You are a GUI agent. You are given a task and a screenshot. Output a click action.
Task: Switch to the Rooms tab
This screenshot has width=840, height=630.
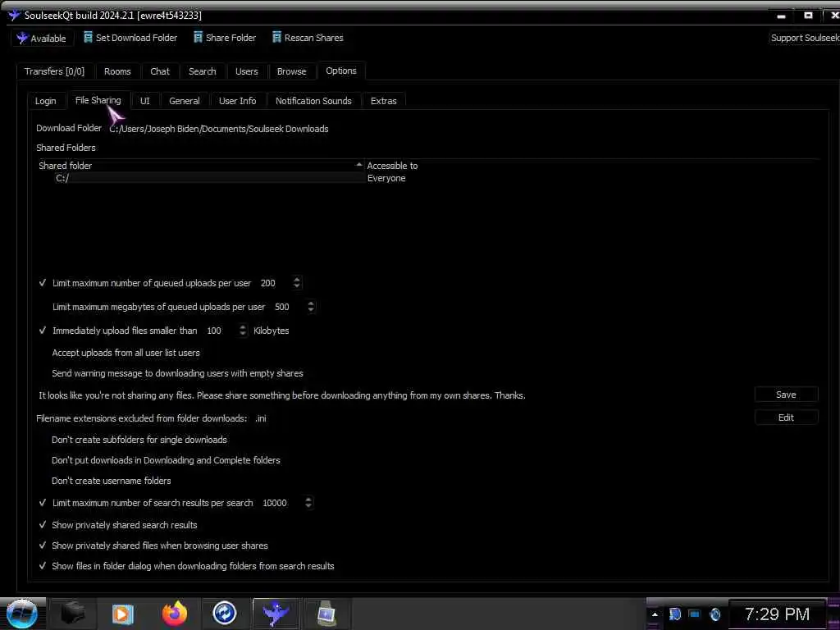(x=117, y=71)
